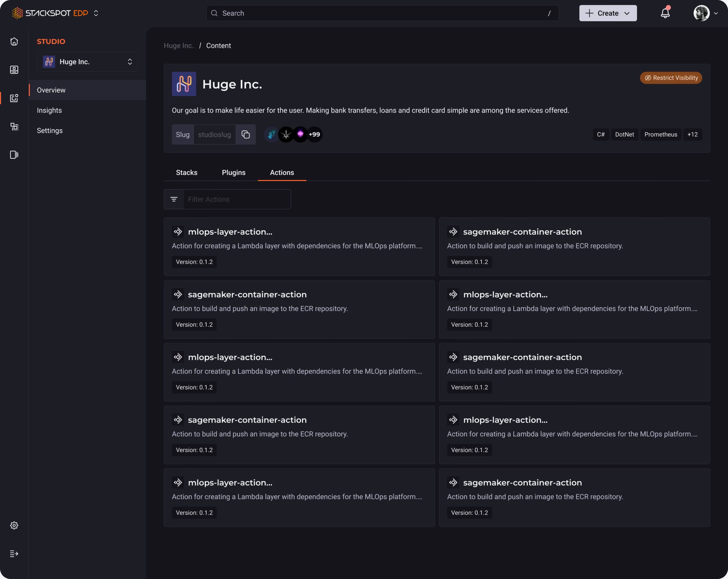728x579 pixels.
Task: Click the Filter Actions input
Action: [237, 199]
